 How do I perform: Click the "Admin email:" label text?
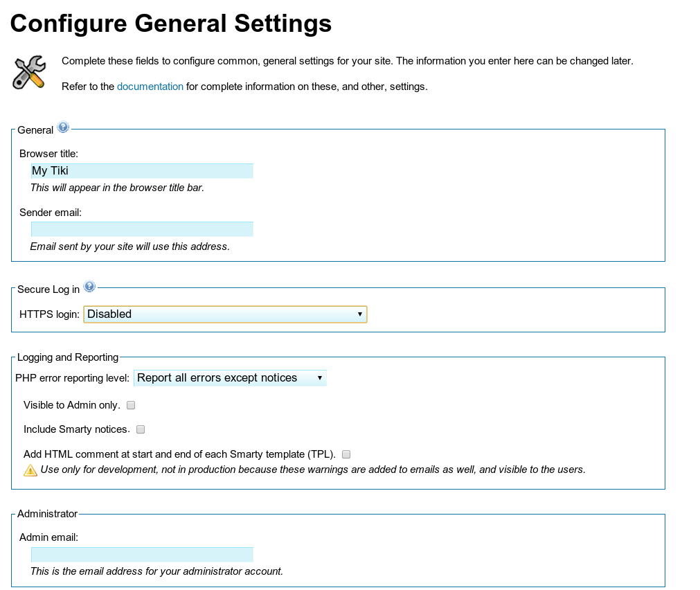pyautogui.click(x=48, y=537)
